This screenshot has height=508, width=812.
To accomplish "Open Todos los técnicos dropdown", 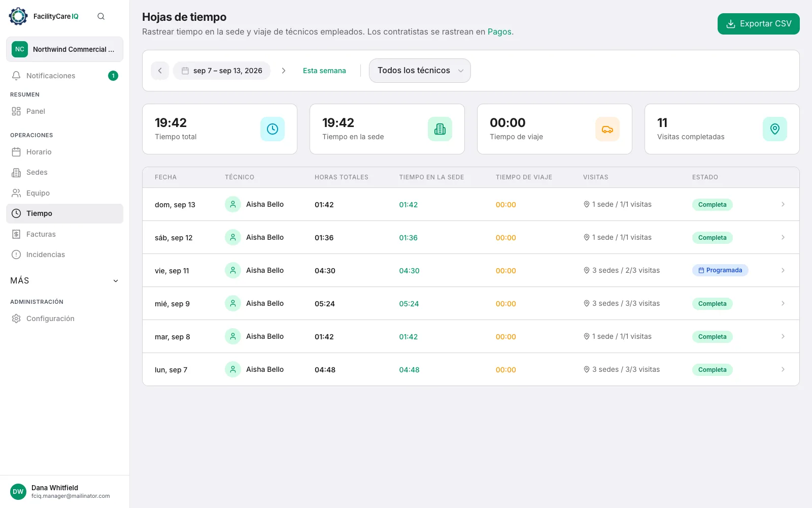I will 420,71.
